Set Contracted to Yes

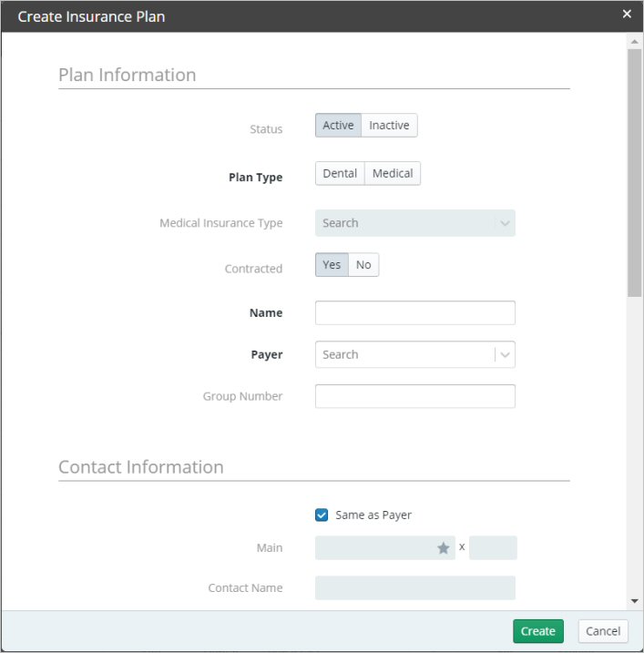332,265
